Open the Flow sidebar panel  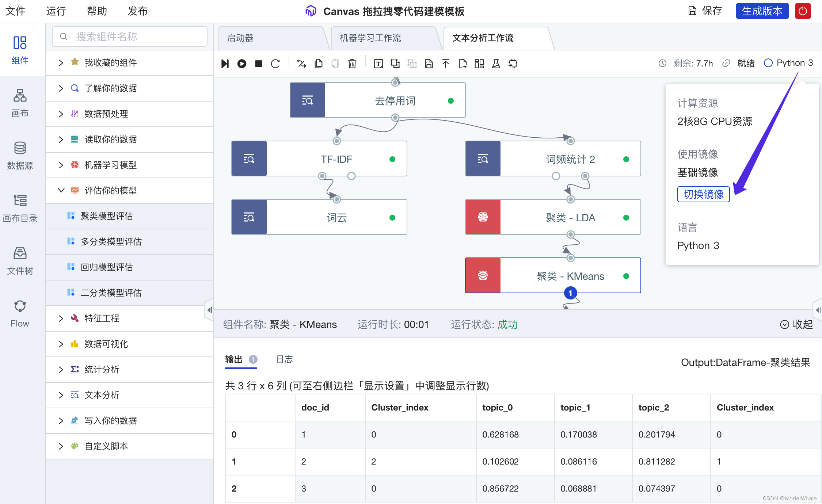click(x=20, y=313)
